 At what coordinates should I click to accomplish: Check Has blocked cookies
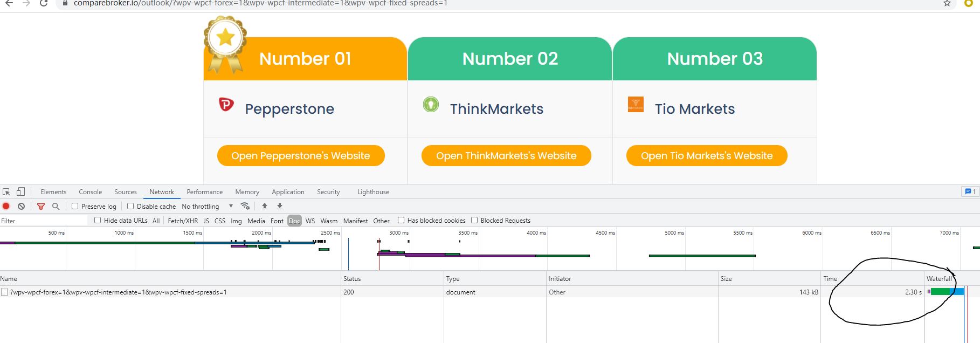tap(401, 220)
